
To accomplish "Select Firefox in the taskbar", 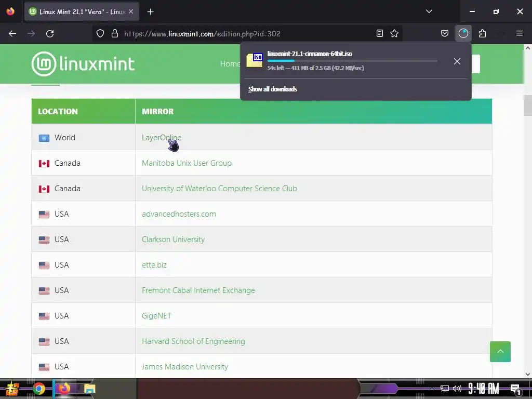I will 64,389.
